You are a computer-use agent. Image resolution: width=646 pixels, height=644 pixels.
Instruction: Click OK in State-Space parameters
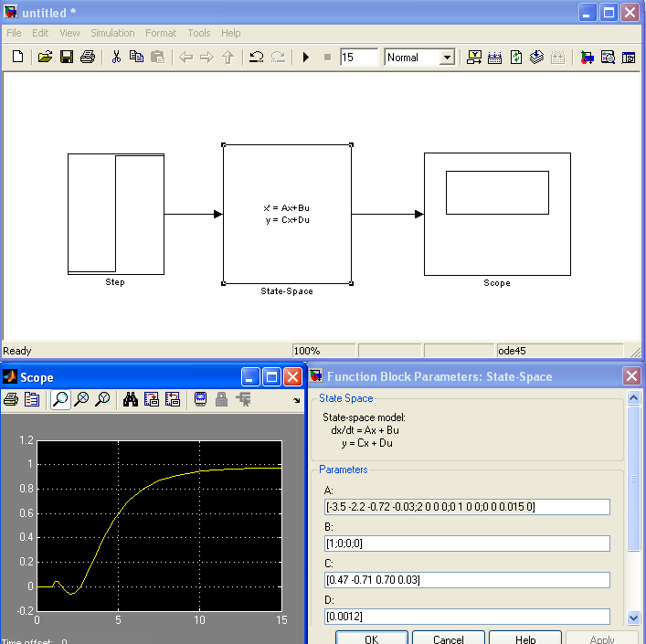(x=372, y=639)
